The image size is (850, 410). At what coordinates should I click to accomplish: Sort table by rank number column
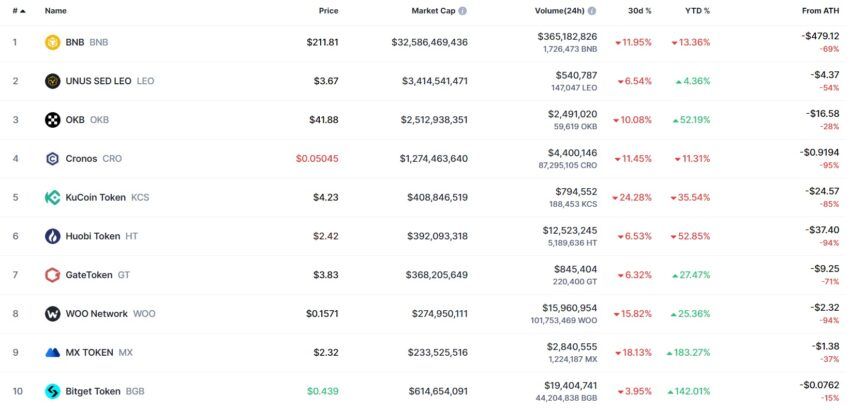(19, 11)
